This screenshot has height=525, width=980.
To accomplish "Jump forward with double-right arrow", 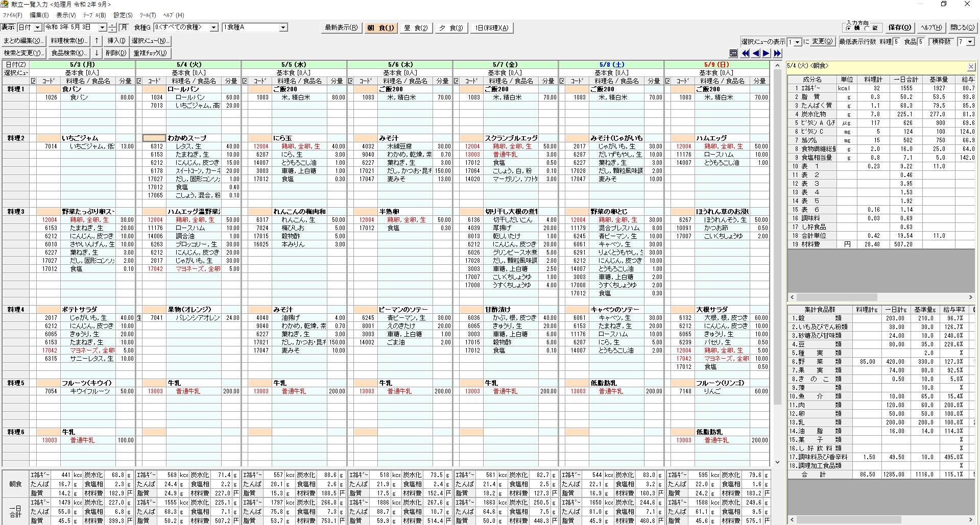I will pos(777,53).
